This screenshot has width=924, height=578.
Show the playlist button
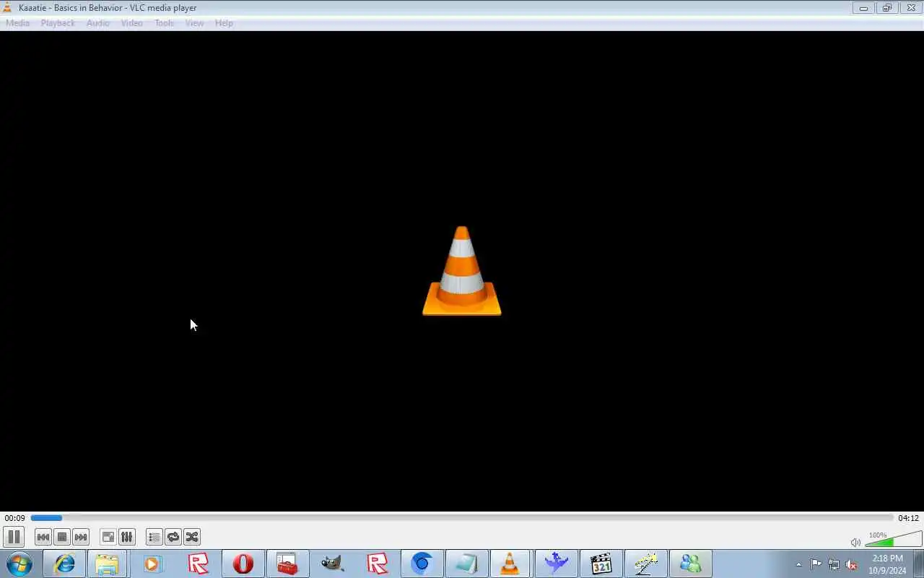pyautogui.click(x=154, y=537)
